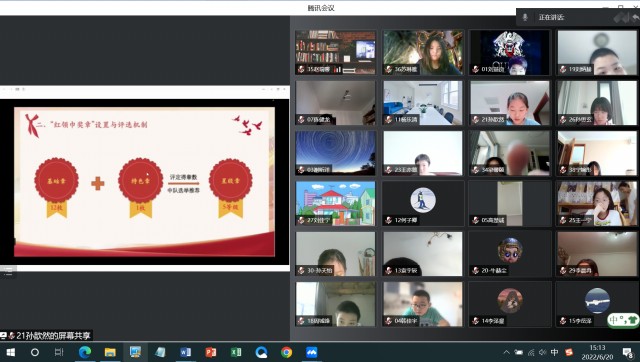Open the volume control in tray

click(542, 352)
